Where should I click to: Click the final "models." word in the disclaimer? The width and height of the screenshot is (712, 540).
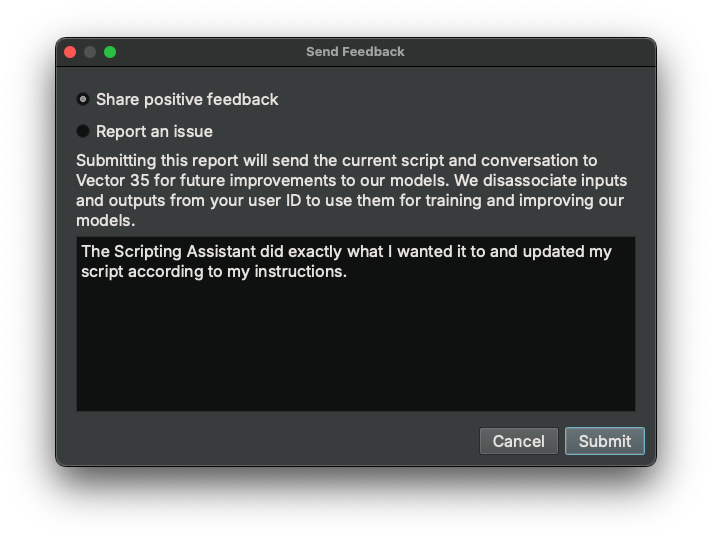coord(103,220)
